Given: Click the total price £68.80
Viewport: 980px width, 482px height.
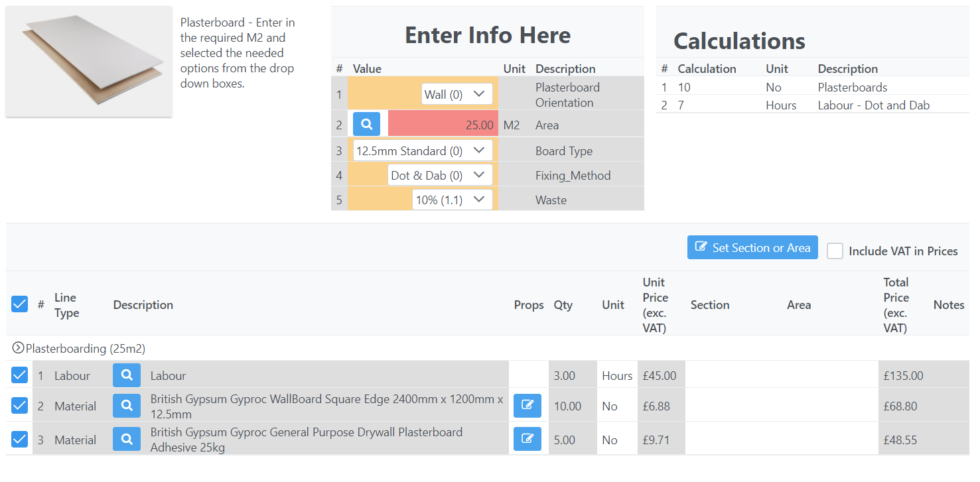Looking at the screenshot, I should tap(900, 406).
